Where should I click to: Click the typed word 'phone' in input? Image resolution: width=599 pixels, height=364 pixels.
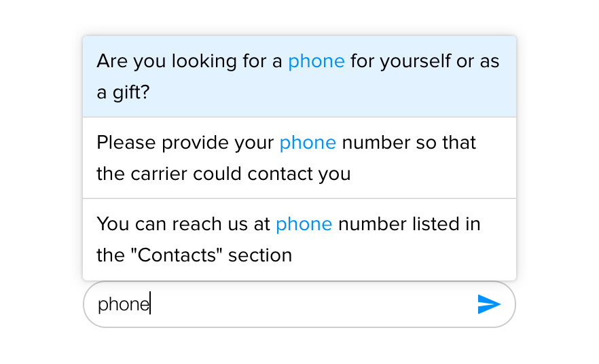click(123, 304)
